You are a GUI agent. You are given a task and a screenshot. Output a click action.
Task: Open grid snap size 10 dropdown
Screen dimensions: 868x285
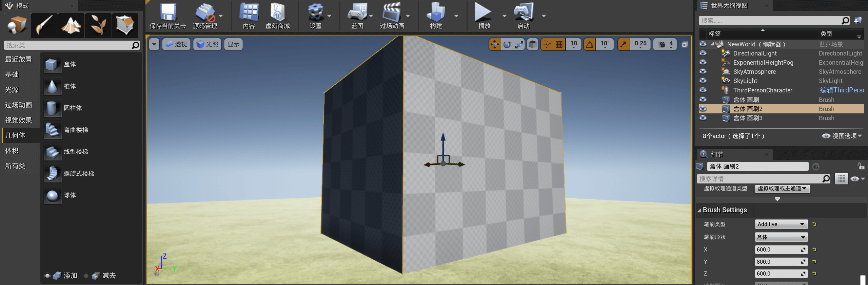coord(574,44)
